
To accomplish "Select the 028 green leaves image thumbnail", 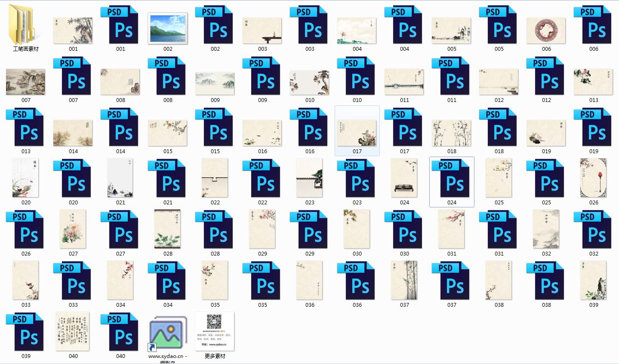I will [168, 229].
